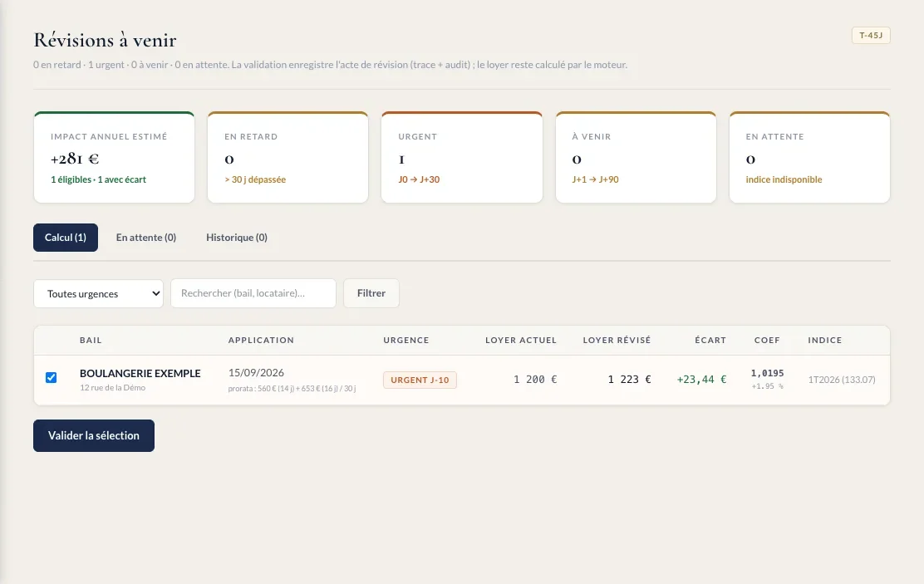Click the bail search field

253,293
